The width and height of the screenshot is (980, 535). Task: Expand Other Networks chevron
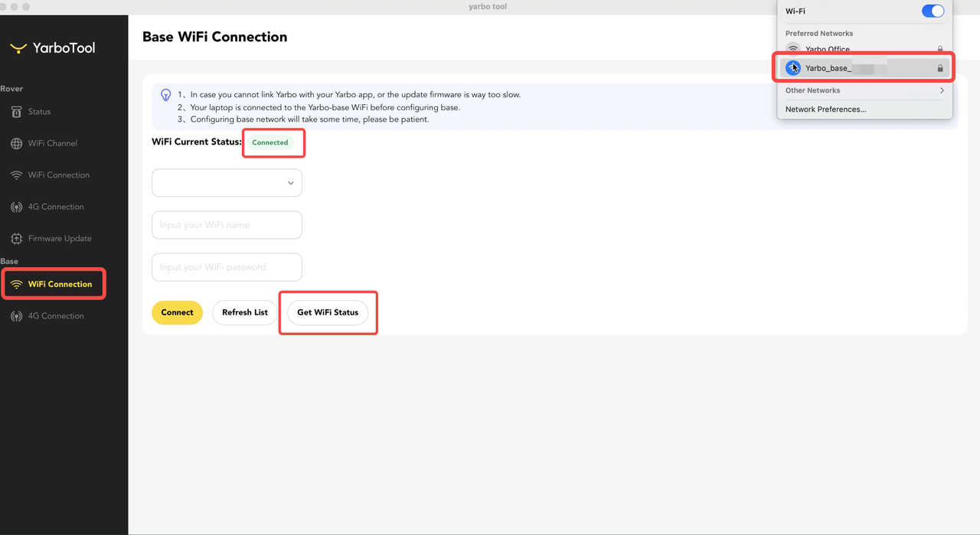942,90
